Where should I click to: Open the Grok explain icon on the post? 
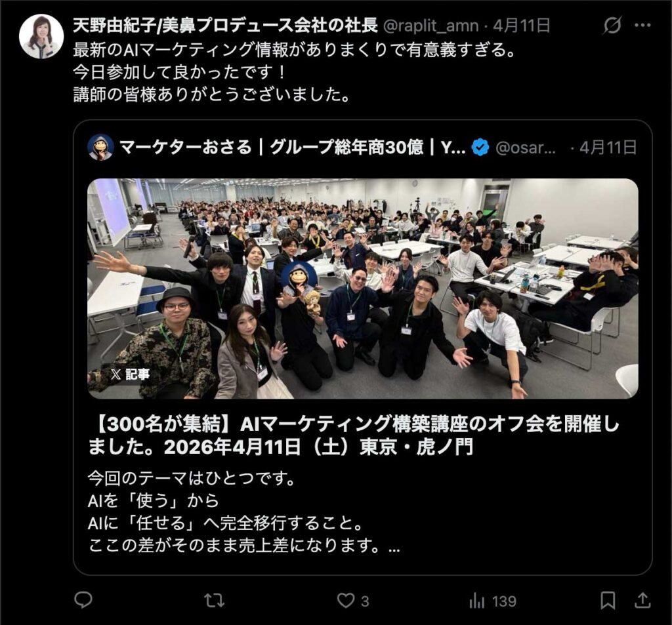click(612, 26)
